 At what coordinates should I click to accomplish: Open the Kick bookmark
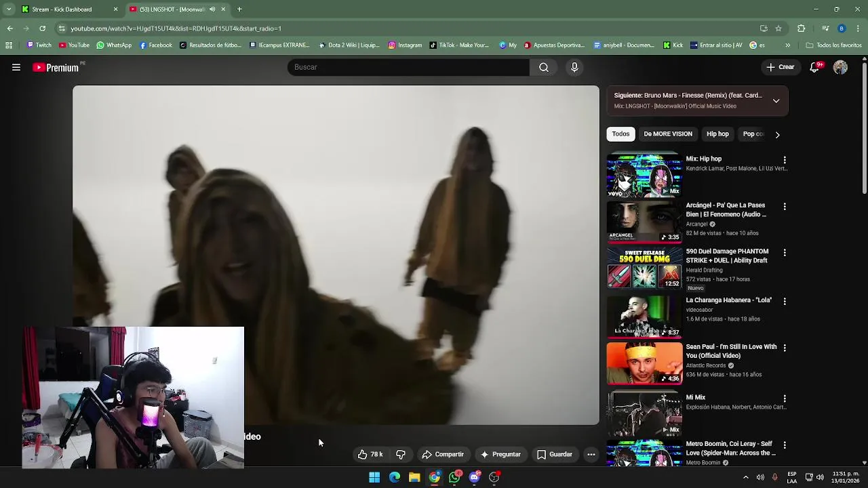673,45
